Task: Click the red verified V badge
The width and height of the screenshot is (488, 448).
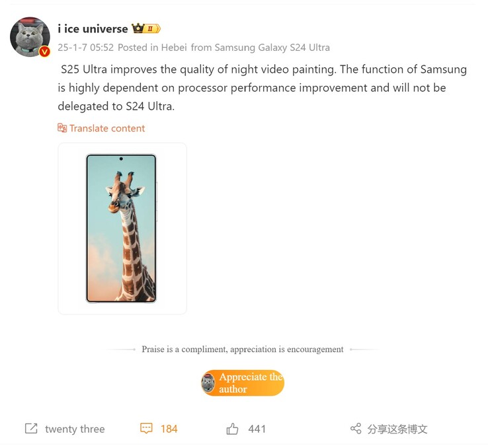Action: pos(44,52)
